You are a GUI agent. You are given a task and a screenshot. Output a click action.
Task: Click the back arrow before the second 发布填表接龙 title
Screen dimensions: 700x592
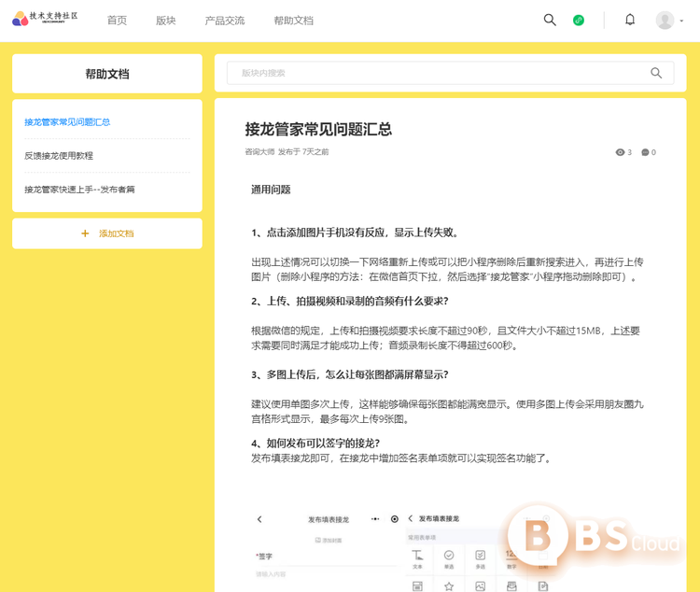click(x=411, y=518)
